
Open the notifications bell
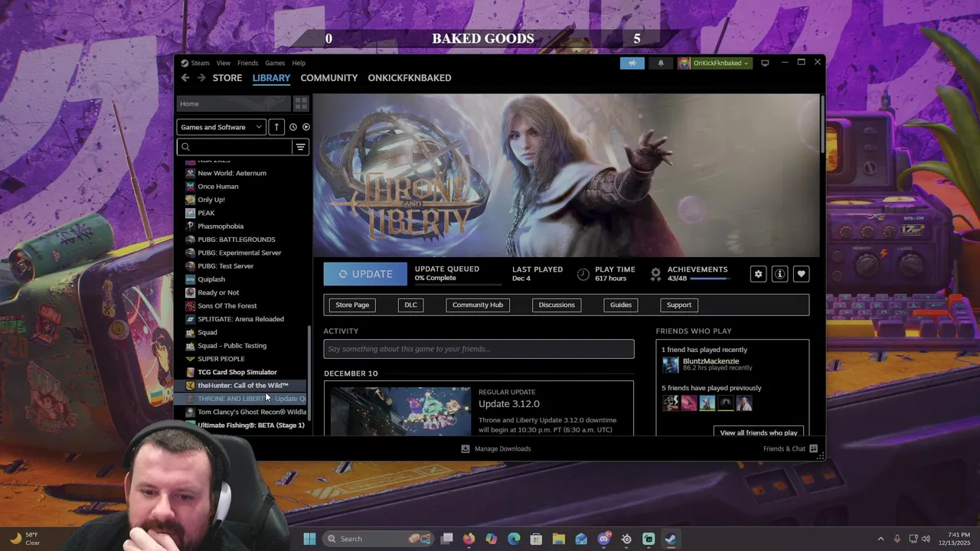point(661,63)
